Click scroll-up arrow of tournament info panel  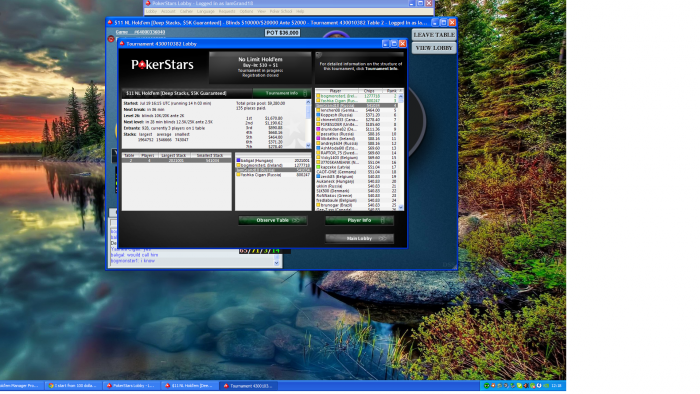coord(308,103)
